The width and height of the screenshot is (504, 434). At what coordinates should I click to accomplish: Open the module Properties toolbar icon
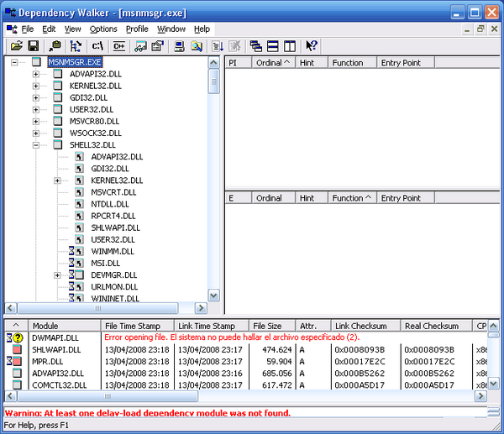coord(158,46)
